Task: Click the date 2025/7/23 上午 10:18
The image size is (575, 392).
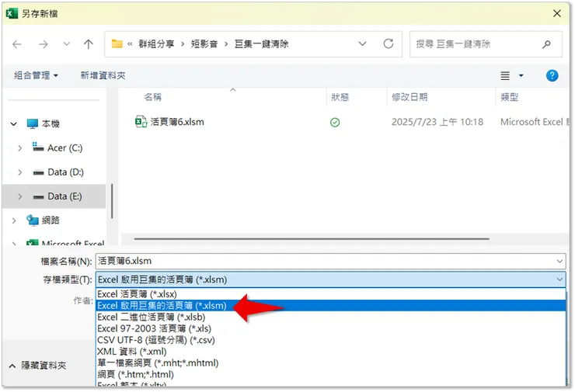Action: click(437, 122)
